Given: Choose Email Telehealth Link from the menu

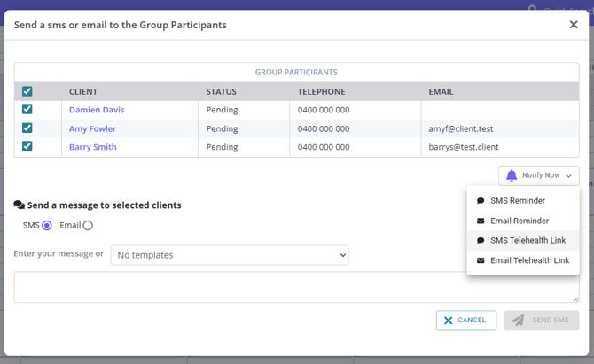Looking at the screenshot, I should click(x=529, y=261).
